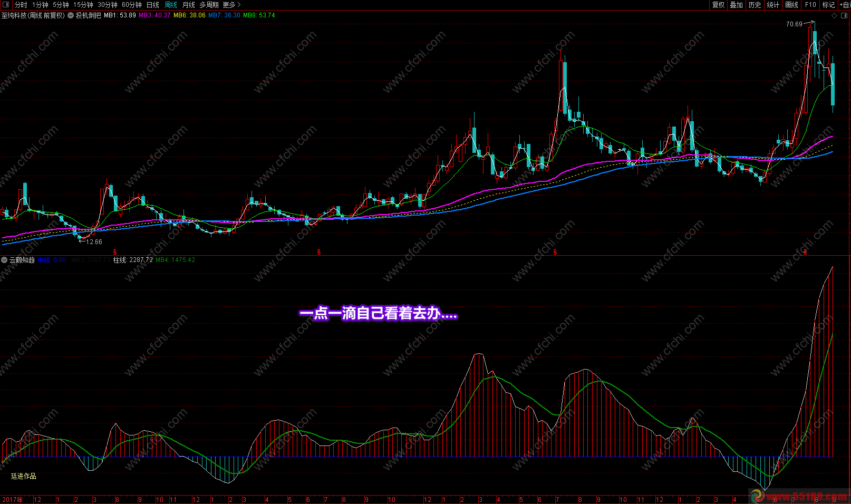
Task: Select the 30分钟 period tab
Action: [x=108, y=5]
